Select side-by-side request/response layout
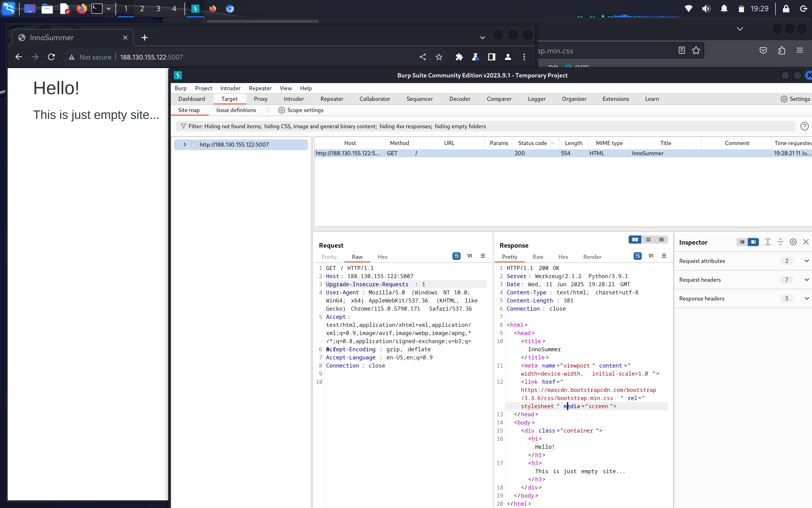812x508 pixels. 635,240
